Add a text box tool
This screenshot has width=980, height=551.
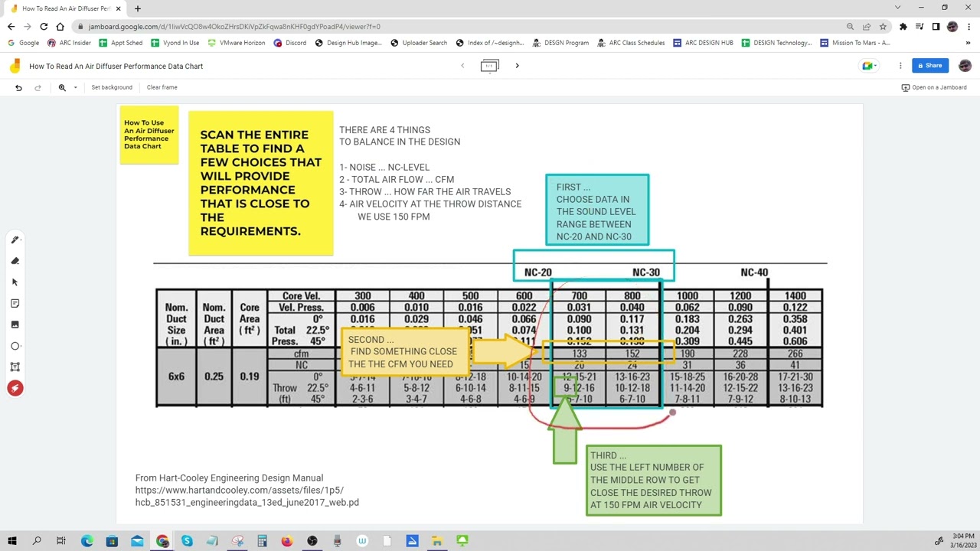point(15,367)
